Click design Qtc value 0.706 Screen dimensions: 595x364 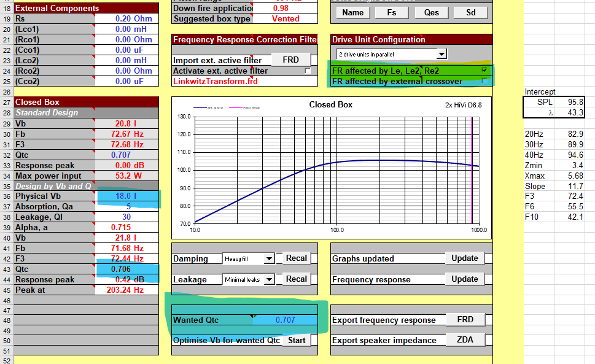click(x=126, y=269)
